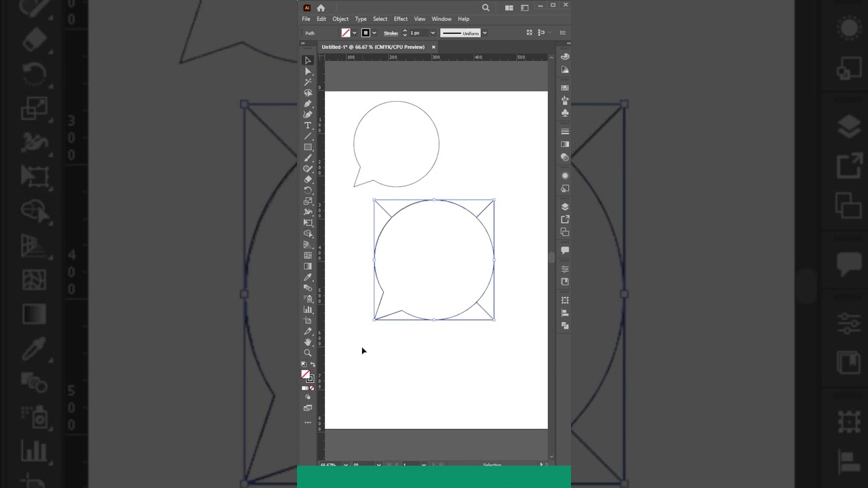Open the View menu

420,19
